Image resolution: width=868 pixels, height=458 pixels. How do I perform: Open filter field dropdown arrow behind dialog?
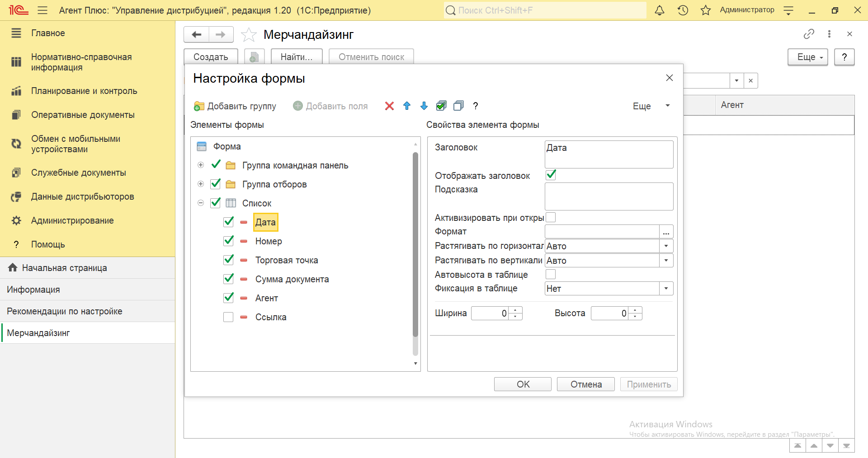(x=737, y=80)
